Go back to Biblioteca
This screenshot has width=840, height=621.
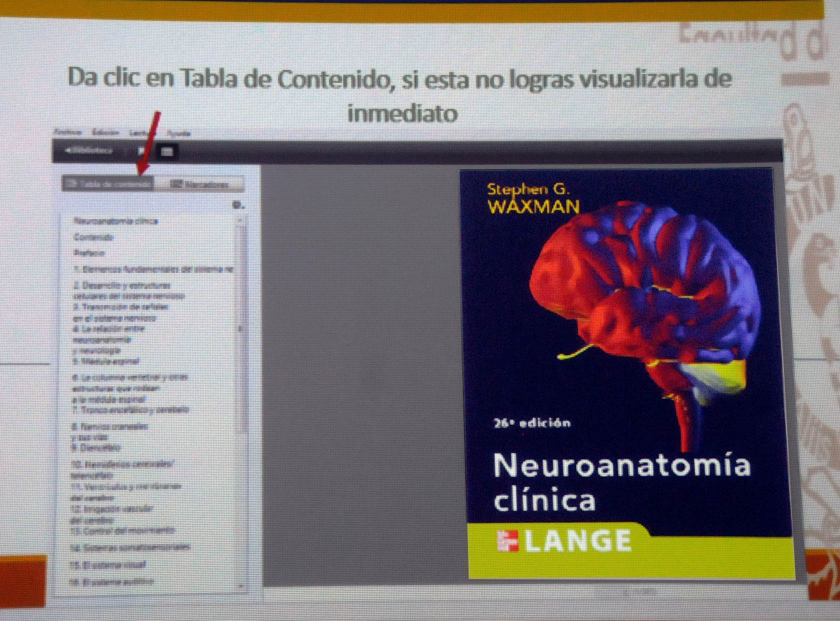pos(89,149)
